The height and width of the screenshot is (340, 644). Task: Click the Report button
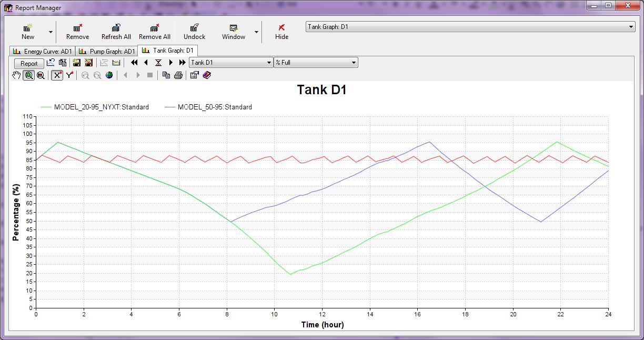click(x=29, y=63)
